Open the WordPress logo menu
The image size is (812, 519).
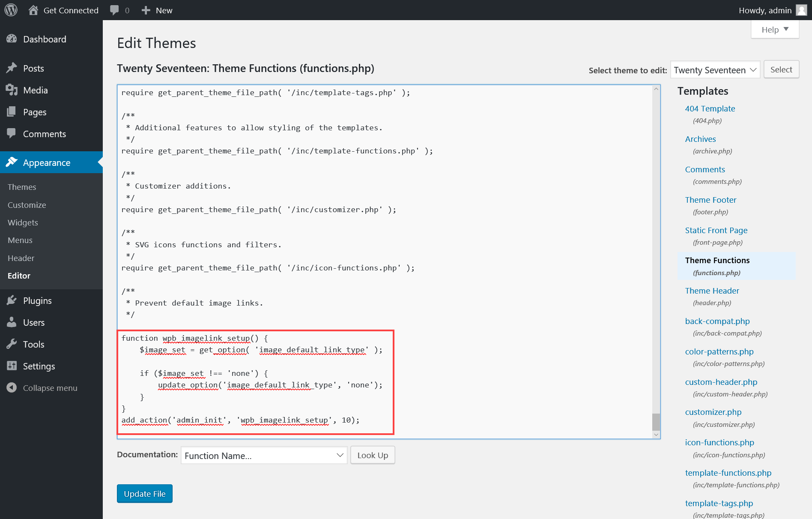tap(11, 10)
